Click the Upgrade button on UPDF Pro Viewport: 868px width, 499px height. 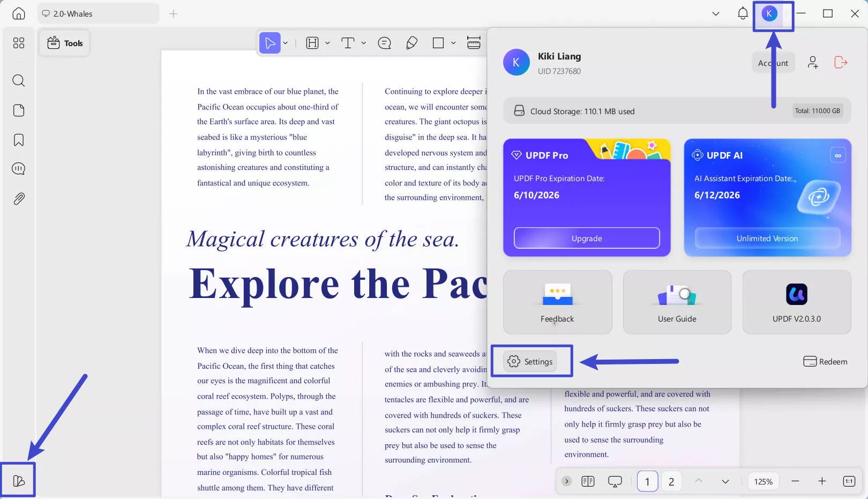[587, 238]
